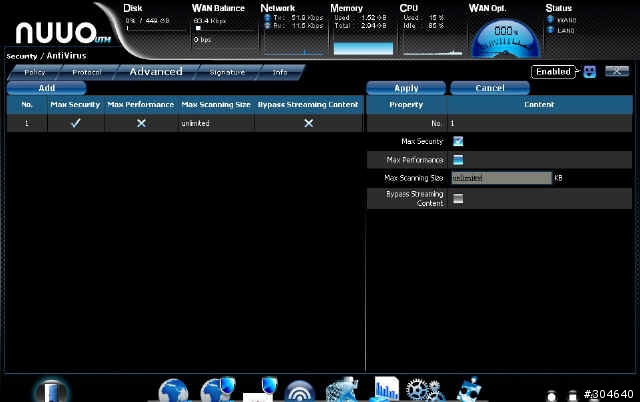The width and height of the screenshot is (640, 402).
Task: Click the Max Security column header
Action: pyautogui.click(x=76, y=104)
